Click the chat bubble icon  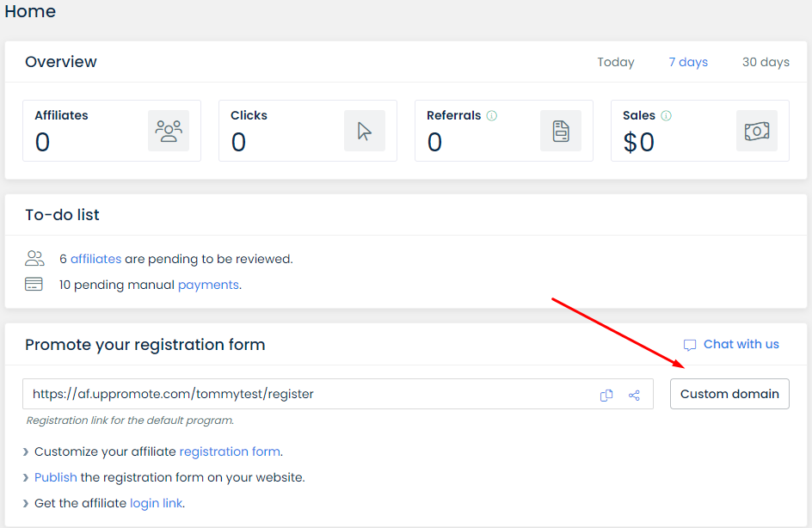pyautogui.click(x=690, y=345)
